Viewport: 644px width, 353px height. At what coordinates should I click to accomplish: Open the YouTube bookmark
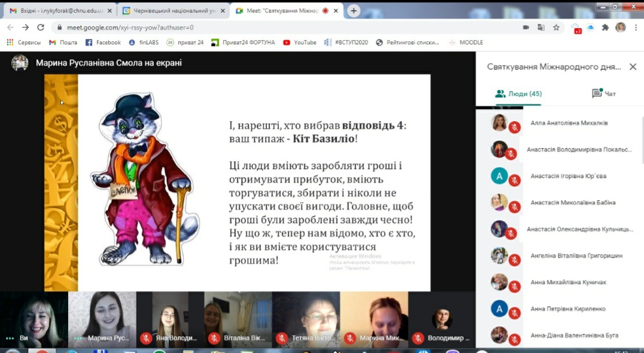(300, 43)
